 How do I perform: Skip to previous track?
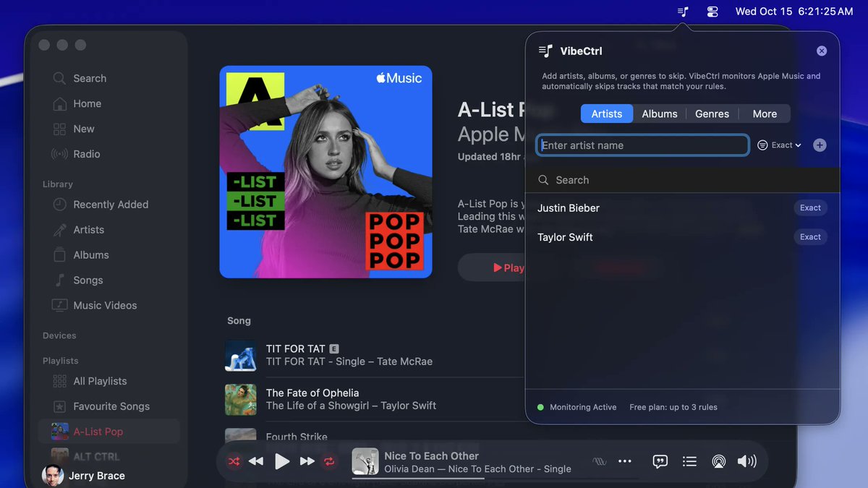point(256,461)
